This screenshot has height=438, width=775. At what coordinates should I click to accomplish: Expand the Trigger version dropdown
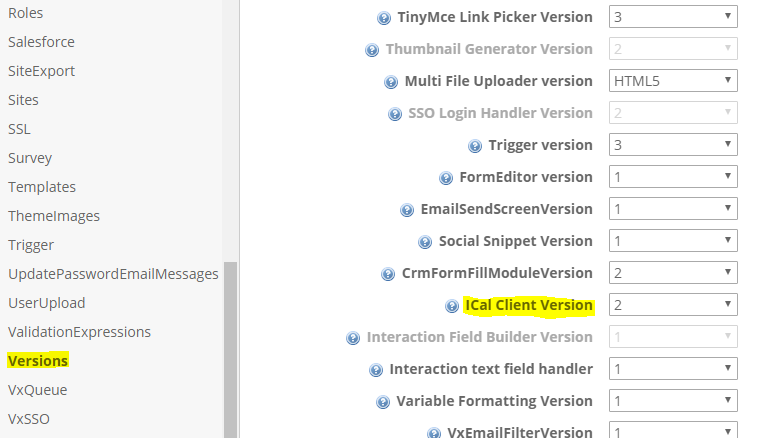click(673, 145)
